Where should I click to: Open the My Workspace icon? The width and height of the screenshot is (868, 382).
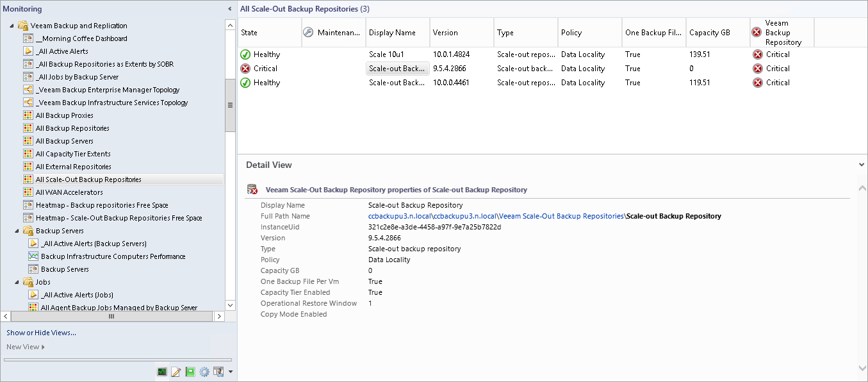click(x=218, y=372)
